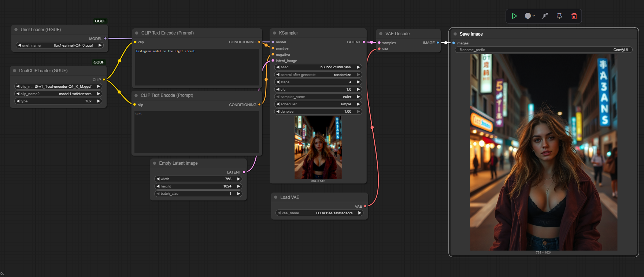Increase the latent width with the right arrow
This screenshot has height=277, width=644.
[238, 179]
